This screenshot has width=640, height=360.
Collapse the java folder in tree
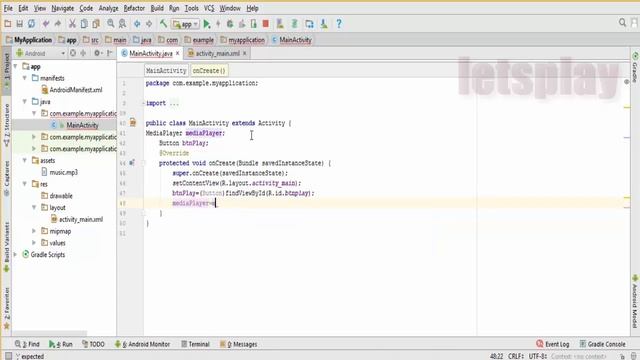point(25,102)
